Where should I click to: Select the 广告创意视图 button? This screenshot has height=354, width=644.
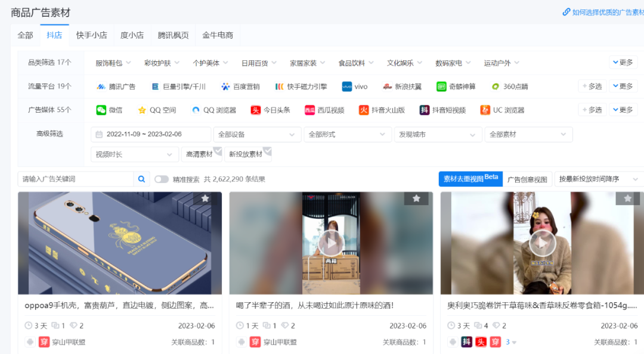[527, 179]
